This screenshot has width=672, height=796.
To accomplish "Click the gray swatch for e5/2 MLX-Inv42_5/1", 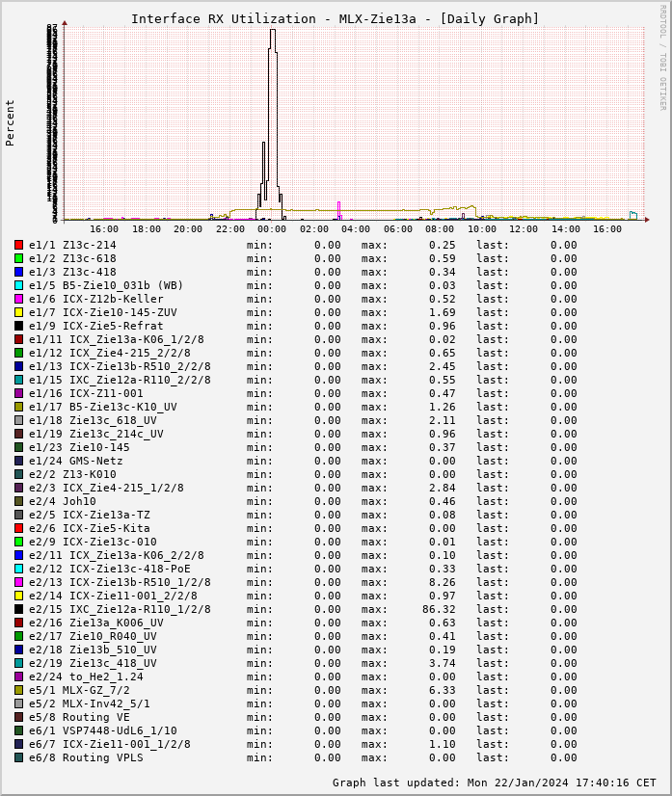I will pos(18,703).
